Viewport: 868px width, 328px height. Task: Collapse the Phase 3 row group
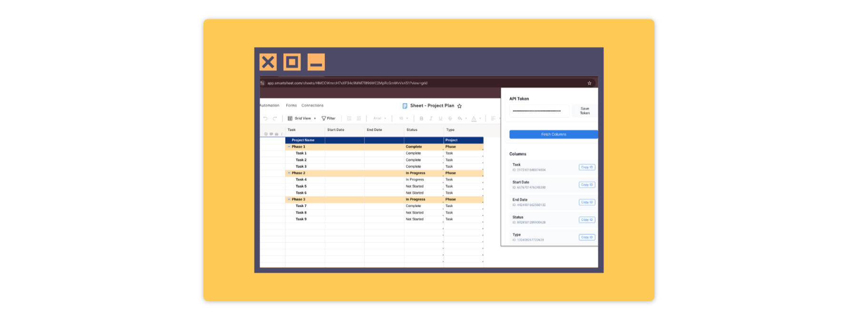[x=289, y=199]
